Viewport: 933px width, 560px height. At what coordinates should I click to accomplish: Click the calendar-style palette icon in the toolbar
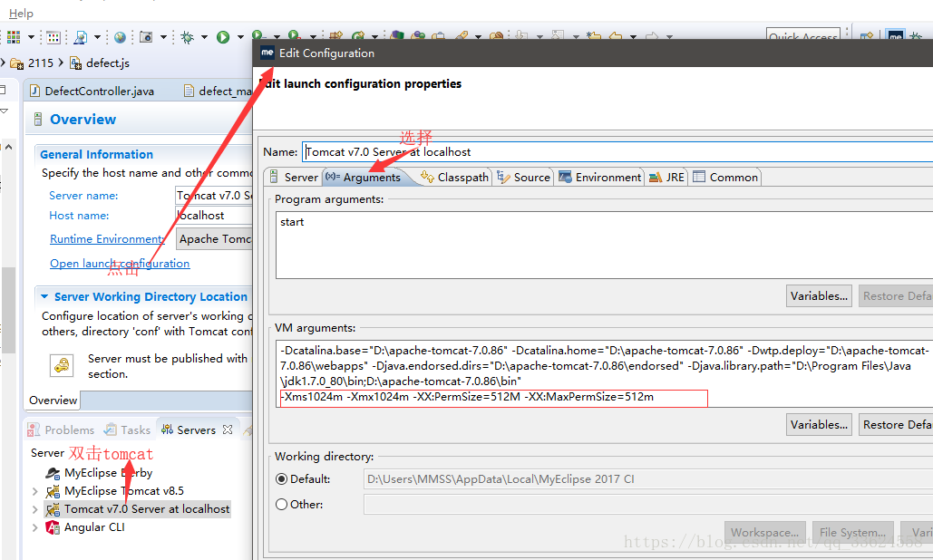coord(53,37)
